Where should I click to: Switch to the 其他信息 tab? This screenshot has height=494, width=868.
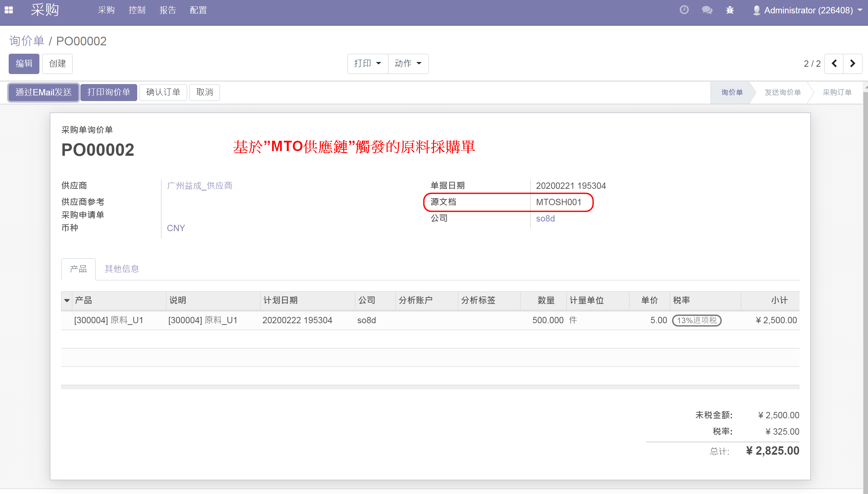click(x=122, y=269)
